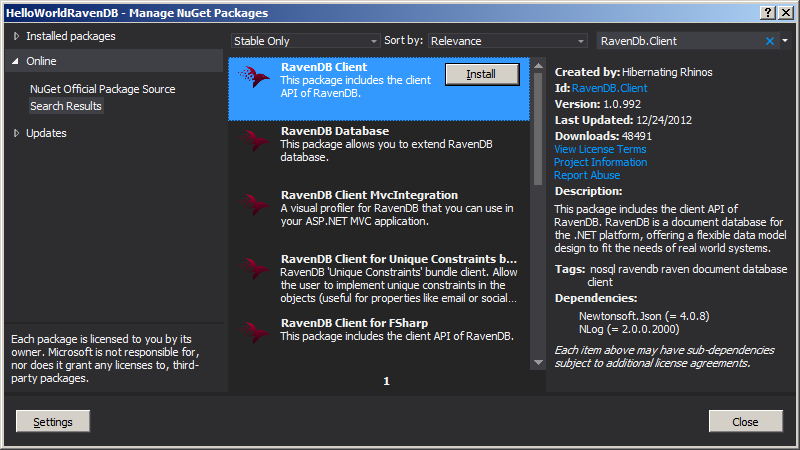Clear the search box with X icon
Viewport: 800px width, 450px height.
(x=770, y=41)
